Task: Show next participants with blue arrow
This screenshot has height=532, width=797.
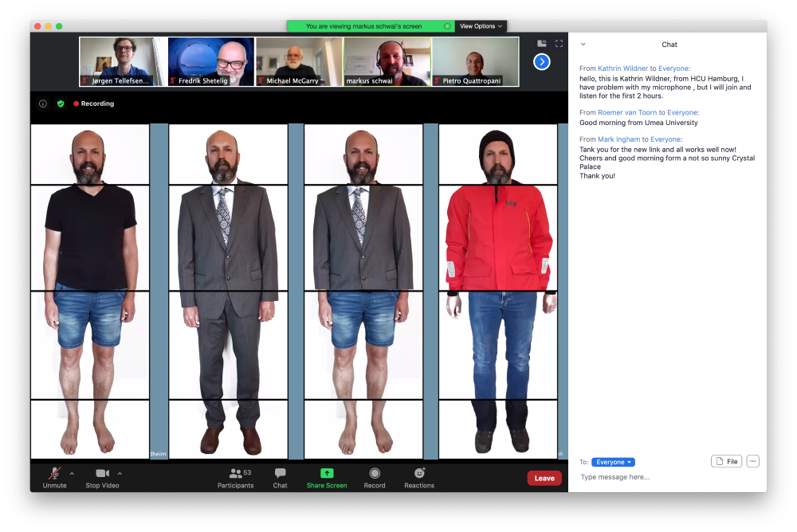Action: point(542,61)
